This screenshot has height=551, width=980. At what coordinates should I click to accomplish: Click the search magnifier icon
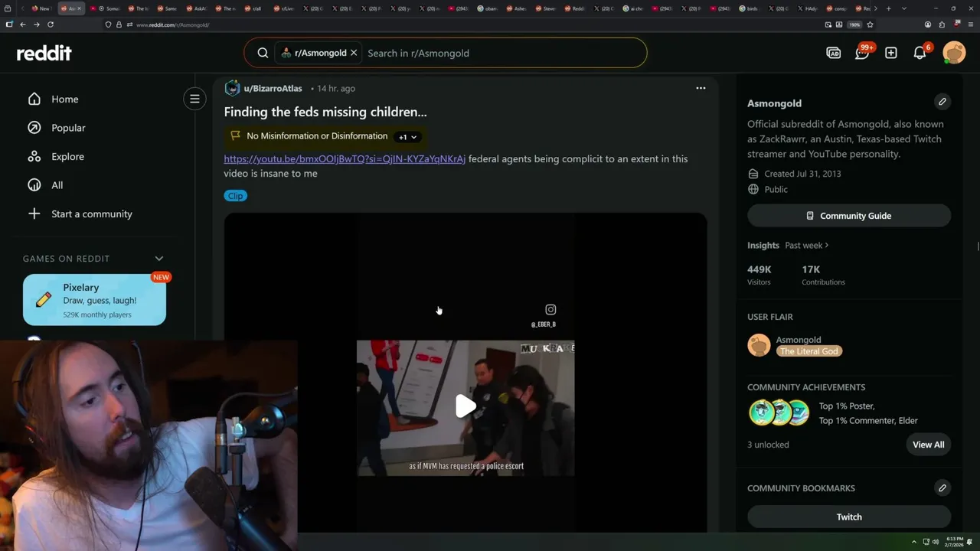coord(263,53)
